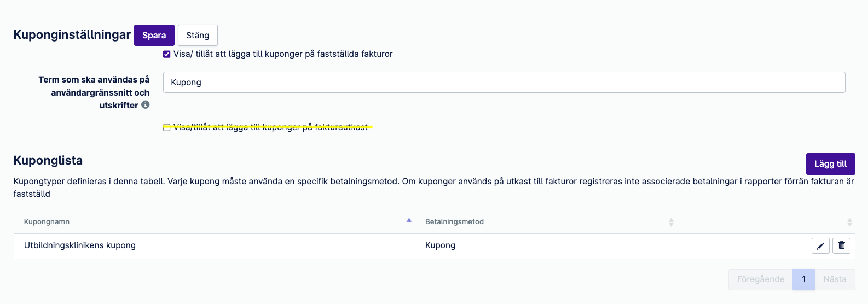This screenshot has height=304, width=868.
Task: Select the Utbildningsklinikens kupong name cell
Action: (80, 245)
